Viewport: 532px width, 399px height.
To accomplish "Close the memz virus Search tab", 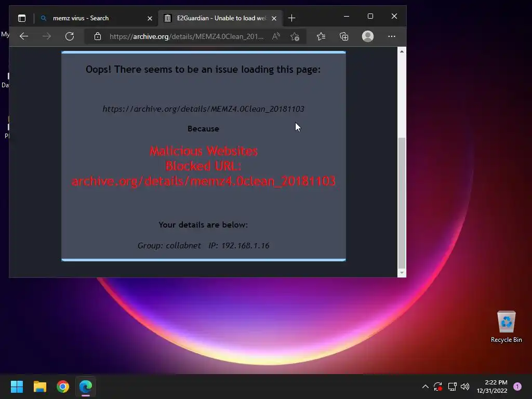I will (150, 18).
